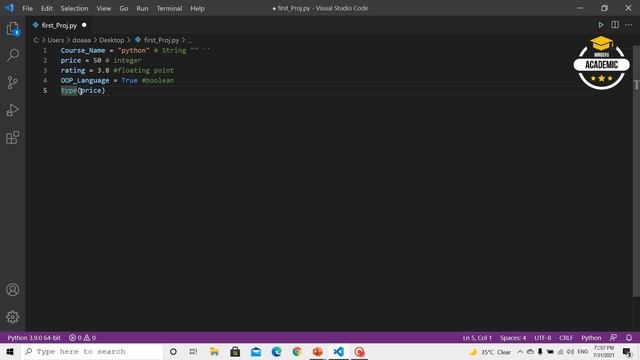Open weather 35°C Clear taskbar widget

point(490,351)
